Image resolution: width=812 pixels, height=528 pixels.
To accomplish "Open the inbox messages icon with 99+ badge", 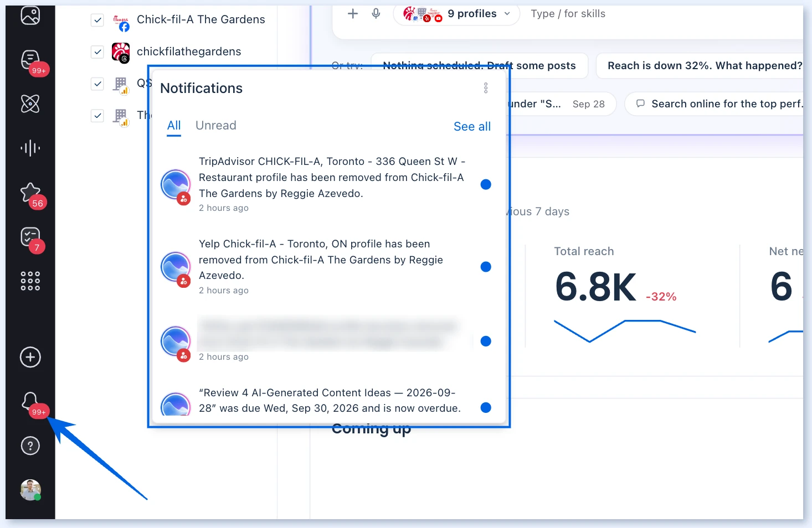I will pos(30,60).
